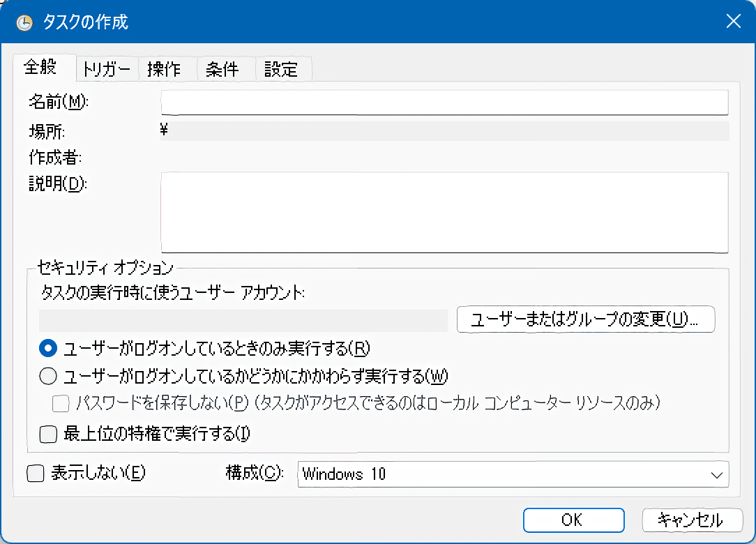Switch to the トリガー tab
The image size is (756, 544).
(107, 68)
